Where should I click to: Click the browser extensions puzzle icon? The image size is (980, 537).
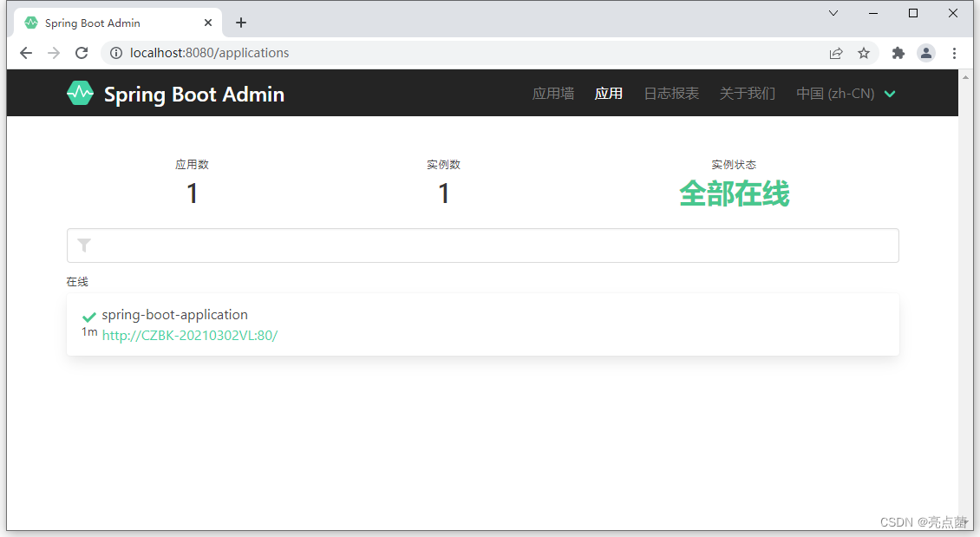898,53
